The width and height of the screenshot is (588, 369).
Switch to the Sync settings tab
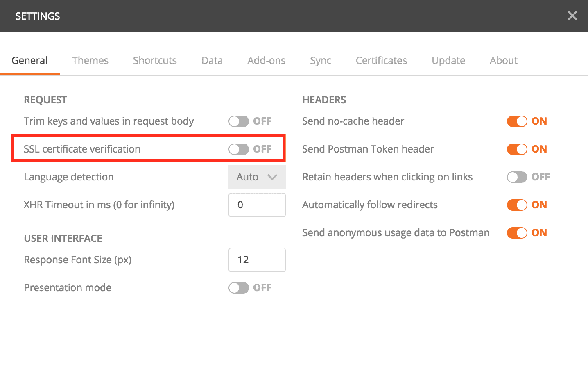pyautogui.click(x=320, y=60)
